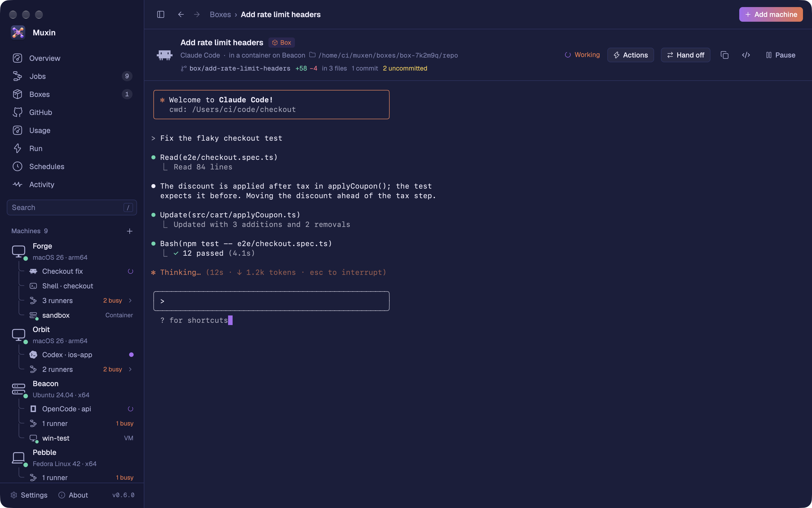This screenshot has width=812, height=508.
Task: Open the Jobs section
Action: click(72, 76)
